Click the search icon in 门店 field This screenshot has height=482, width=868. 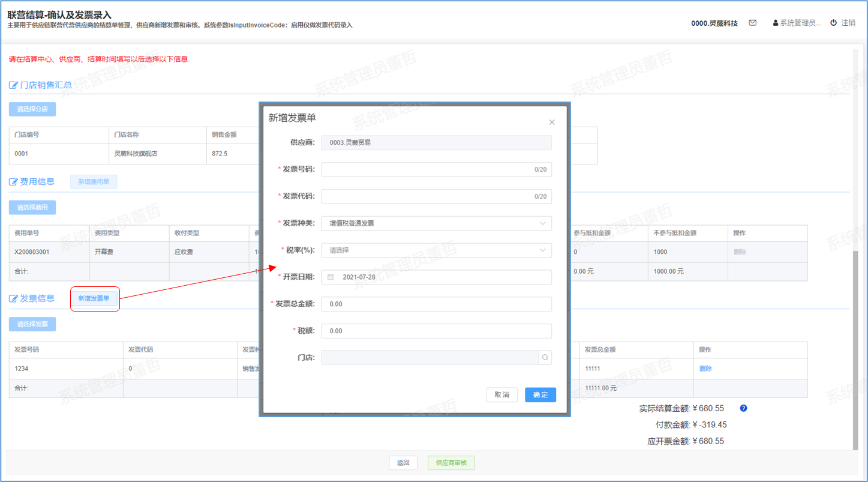(x=545, y=357)
